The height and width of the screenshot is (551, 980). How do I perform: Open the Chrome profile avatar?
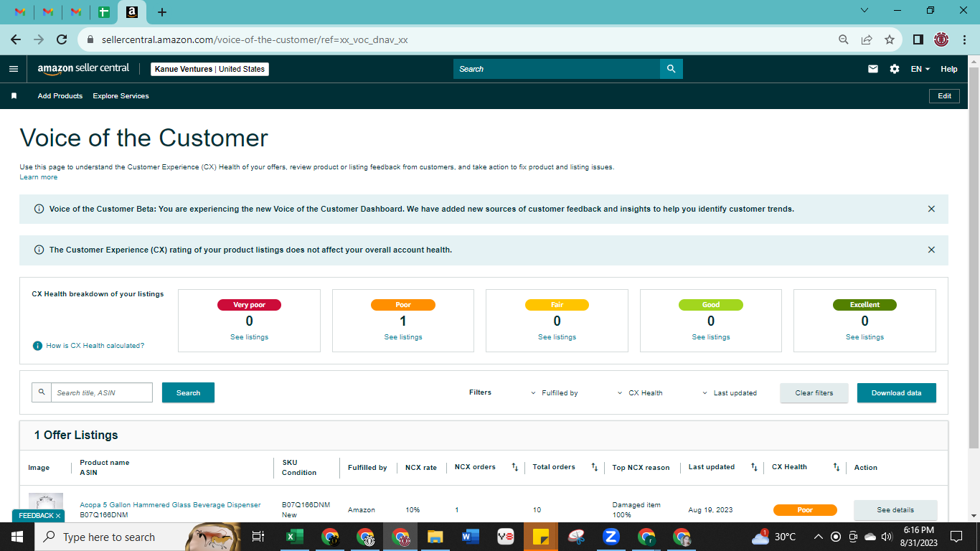[941, 39]
